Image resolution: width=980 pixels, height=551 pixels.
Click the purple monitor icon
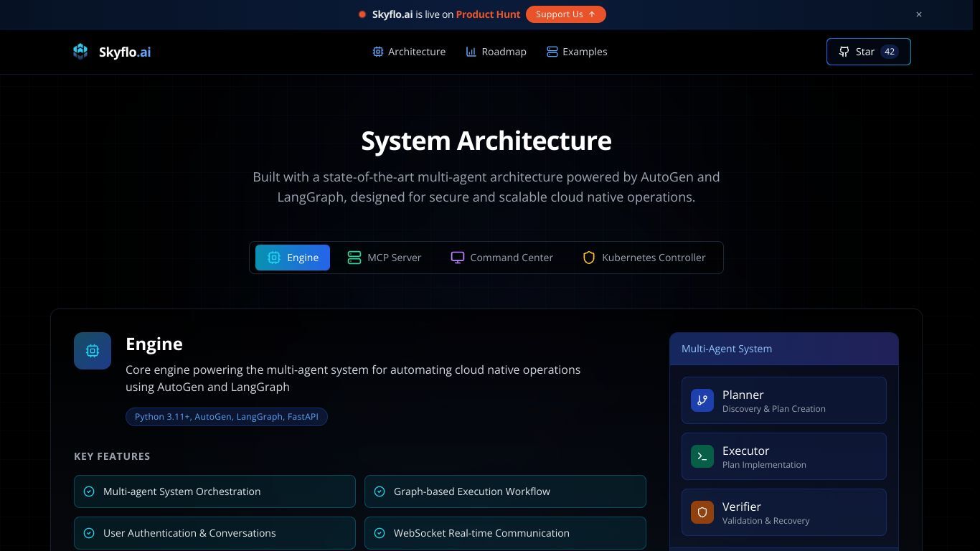(x=458, y=258)
